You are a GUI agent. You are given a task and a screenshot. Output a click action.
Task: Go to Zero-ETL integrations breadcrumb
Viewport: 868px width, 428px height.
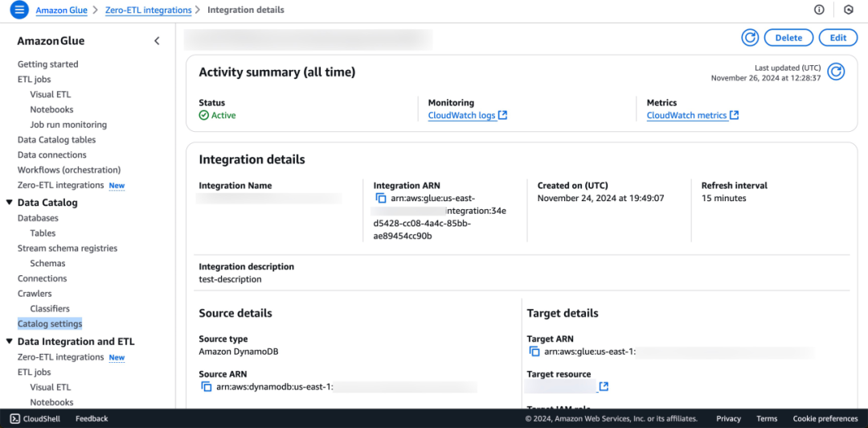click(x=149, y=10)
